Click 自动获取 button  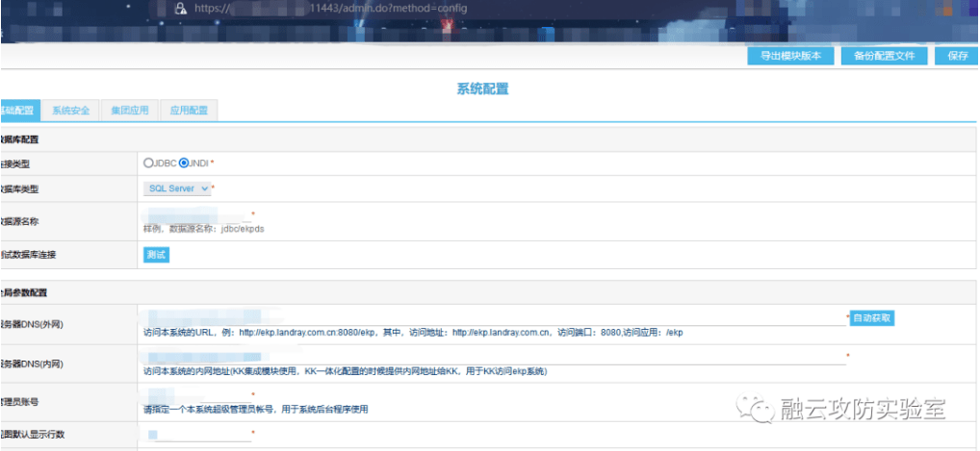pos(872,318)
